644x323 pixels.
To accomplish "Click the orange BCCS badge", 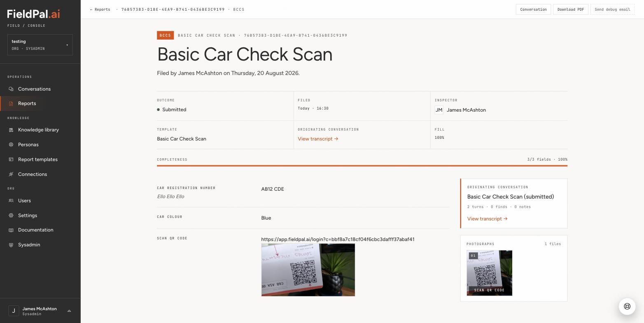I will tap(165, 35).
